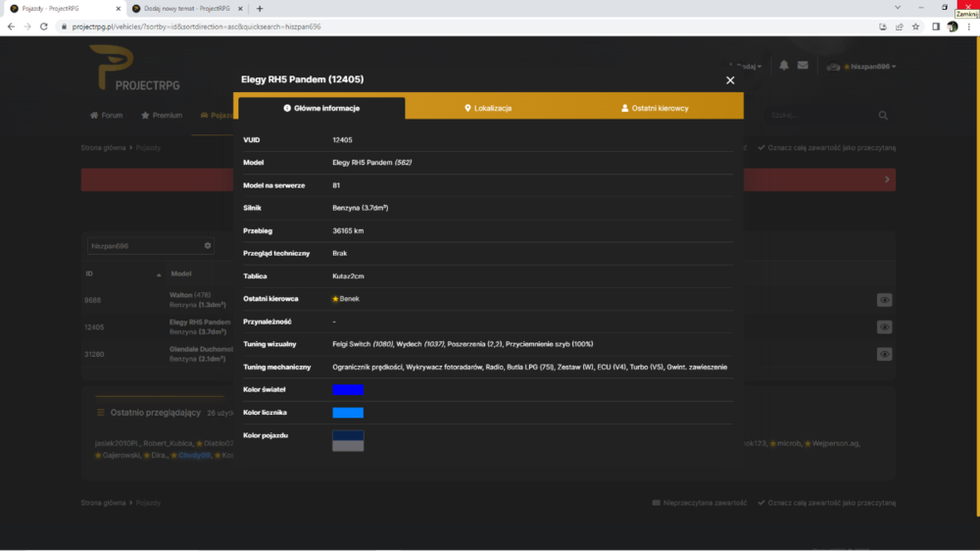Close the Pojazdy - ProjectRPG browser tab
This screenshot has height=551, width=980.
point(119,9)
